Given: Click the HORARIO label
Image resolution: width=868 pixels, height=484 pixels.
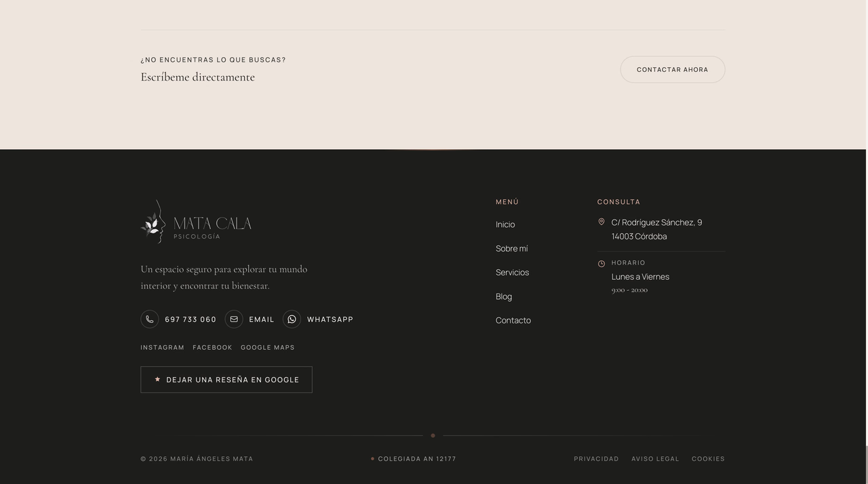Looking at the screenshot, I should 629,263.
